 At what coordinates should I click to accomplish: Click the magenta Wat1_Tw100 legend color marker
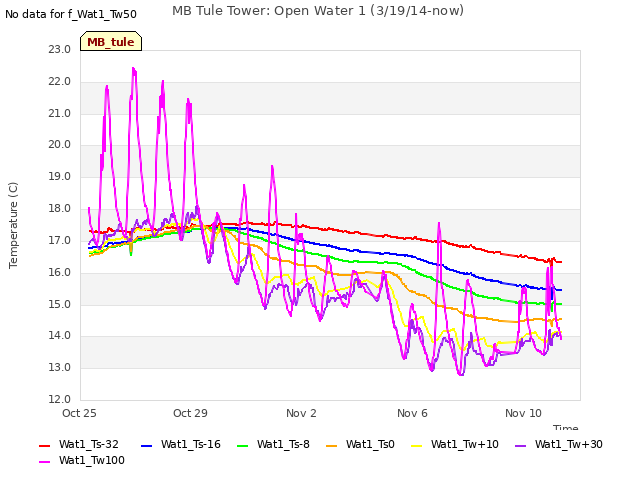(44, 462)
